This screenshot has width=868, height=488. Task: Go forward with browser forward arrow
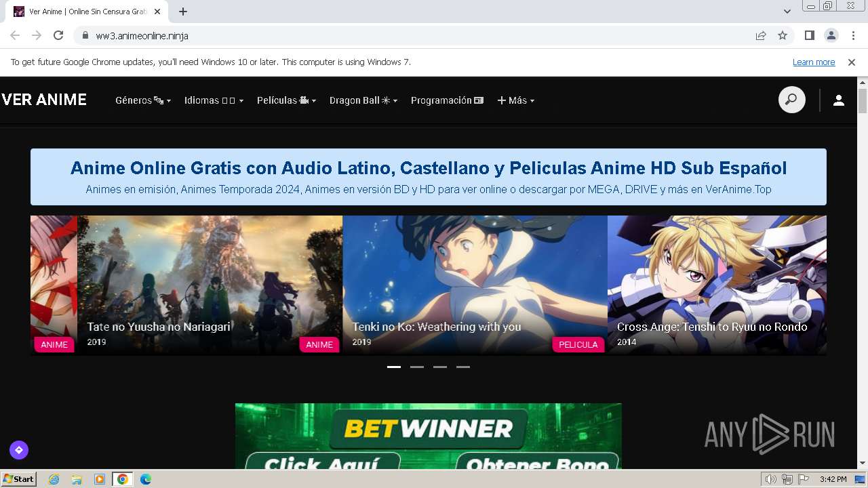pos(37,35)
